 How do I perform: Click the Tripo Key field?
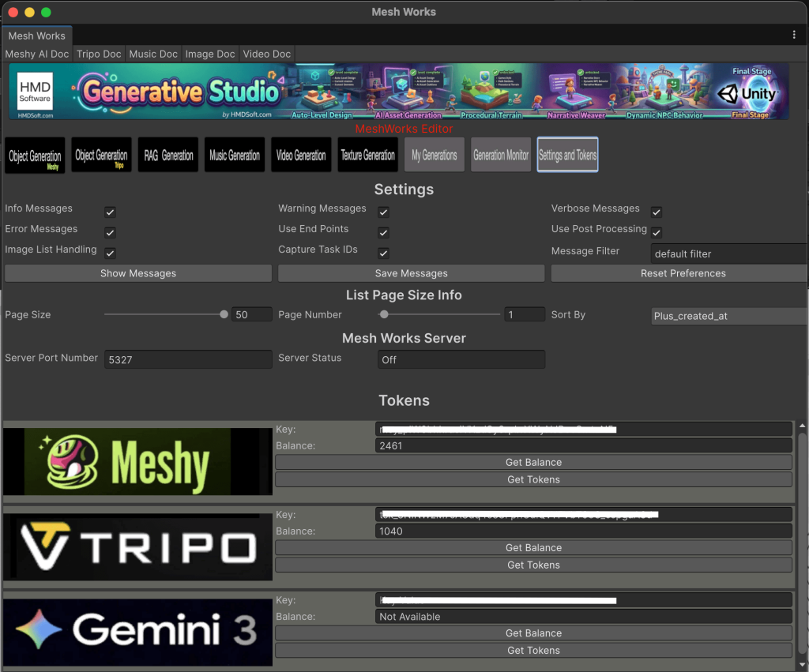(x=584, y=515)
